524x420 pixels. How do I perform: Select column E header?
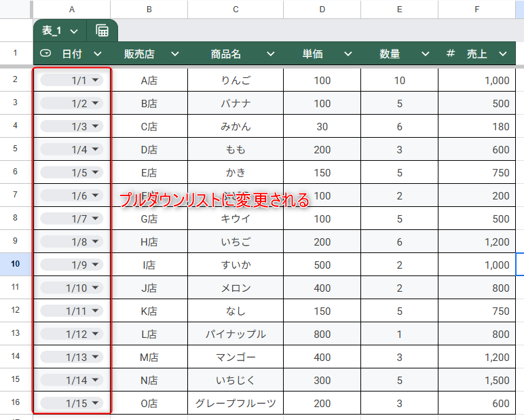point(399,9)
